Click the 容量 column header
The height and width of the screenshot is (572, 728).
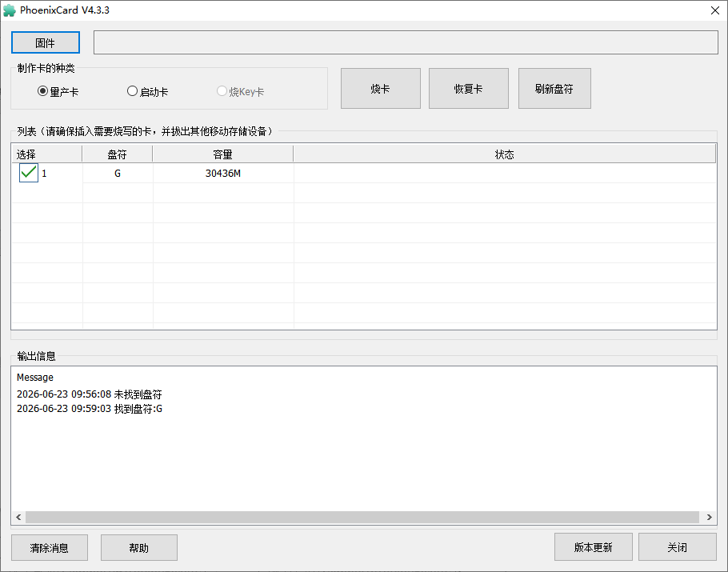[223, 154]
